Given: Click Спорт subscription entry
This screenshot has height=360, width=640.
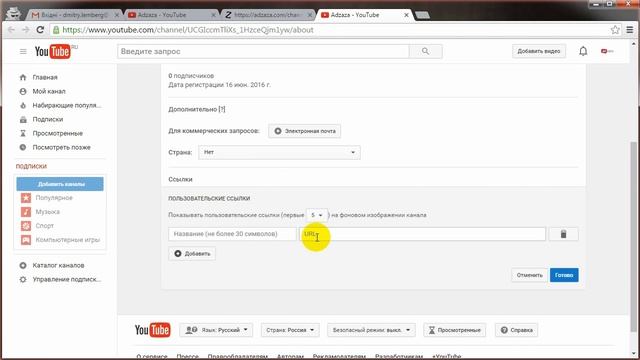Looking at the screenshot, I should pos(44,226).
